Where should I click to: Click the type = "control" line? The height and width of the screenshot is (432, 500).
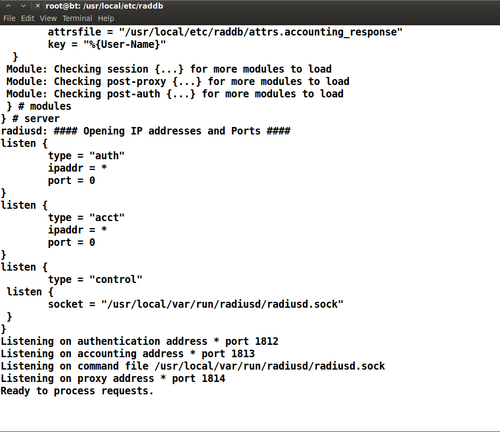(95, 279)
